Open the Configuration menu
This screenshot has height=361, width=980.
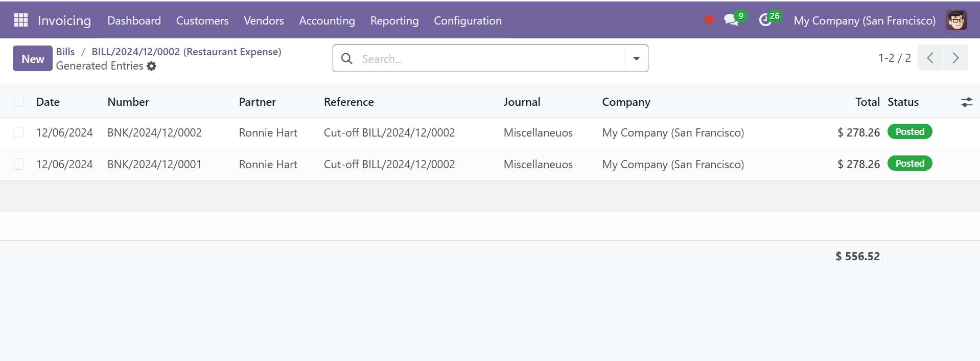click(x=468, y=20)
